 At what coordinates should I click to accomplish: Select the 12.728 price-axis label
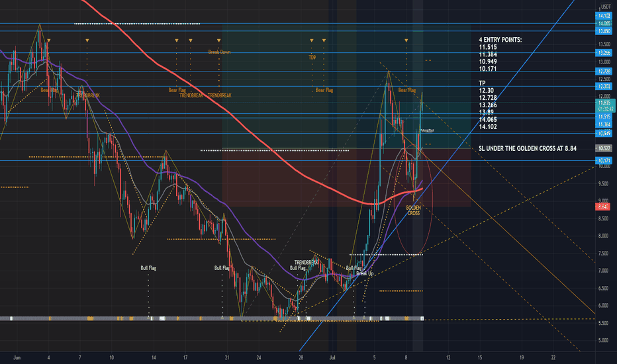click(x=604, y=71)
